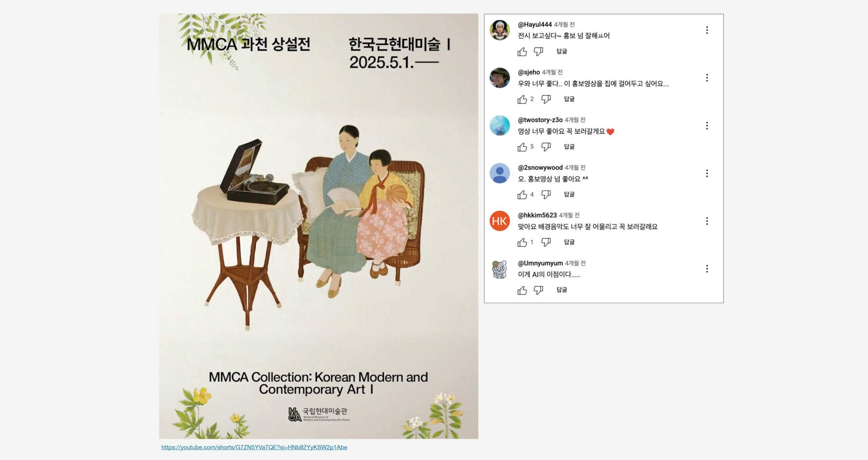
Task: Reply to @Umnyumyum's comment with 답글
Action: pos(562,290)
